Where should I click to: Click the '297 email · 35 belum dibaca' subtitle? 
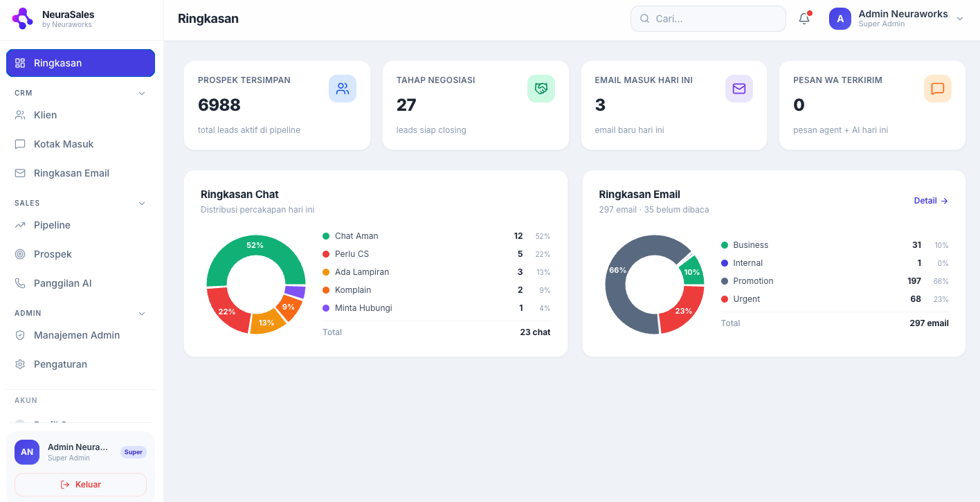coord(654,210)
